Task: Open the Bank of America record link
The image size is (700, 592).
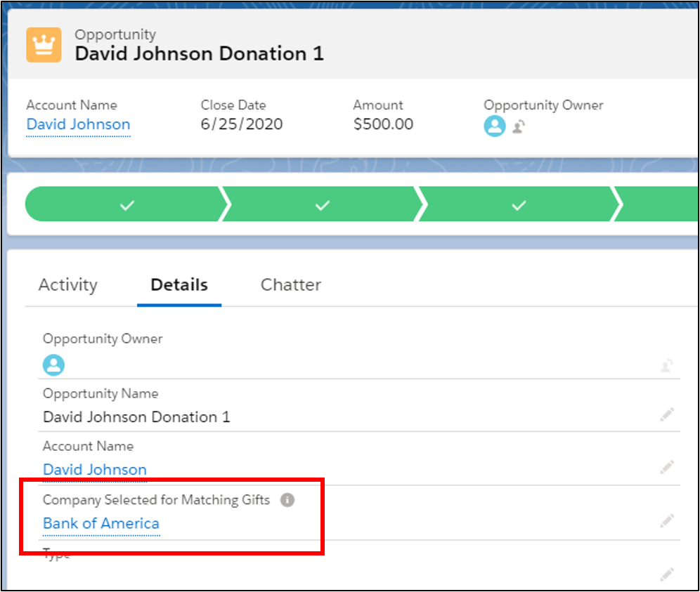Action: click(101, 523)
